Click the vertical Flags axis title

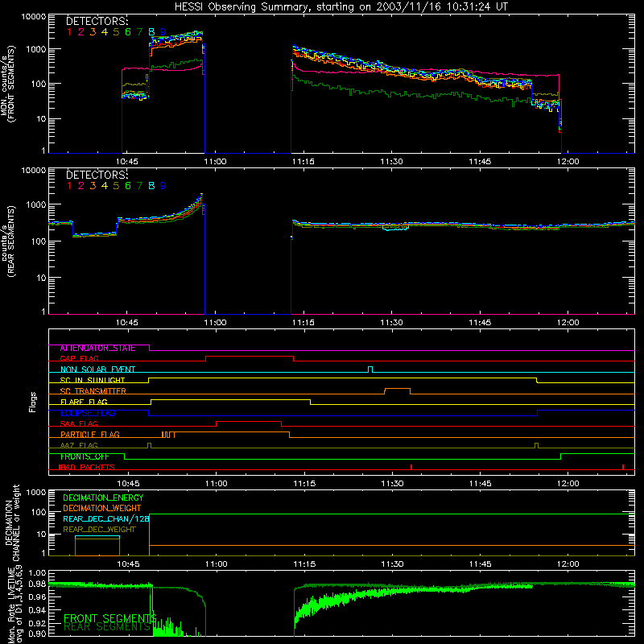point(33,402)
